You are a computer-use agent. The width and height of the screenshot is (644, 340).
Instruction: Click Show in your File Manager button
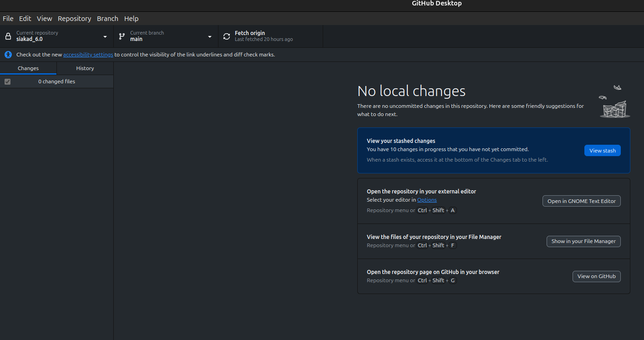[583, 241]
